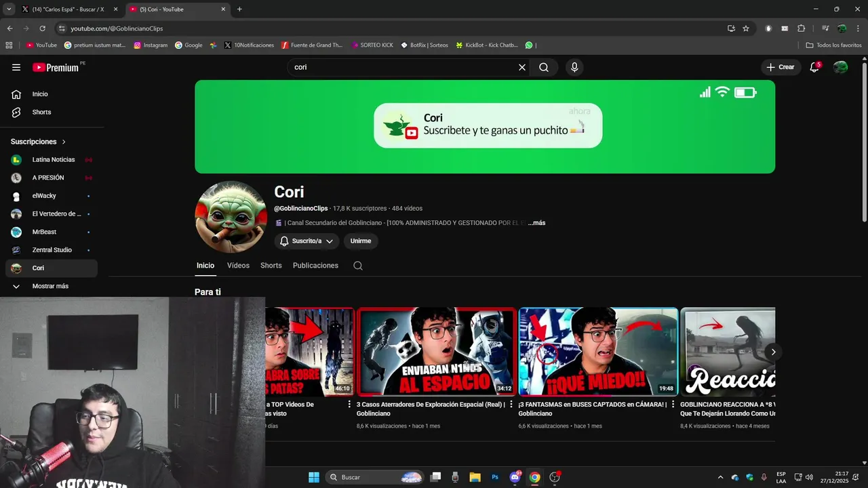Reload the page in Chrome
This screenshot has width=868, height=488.
click(x=42, y=28)
